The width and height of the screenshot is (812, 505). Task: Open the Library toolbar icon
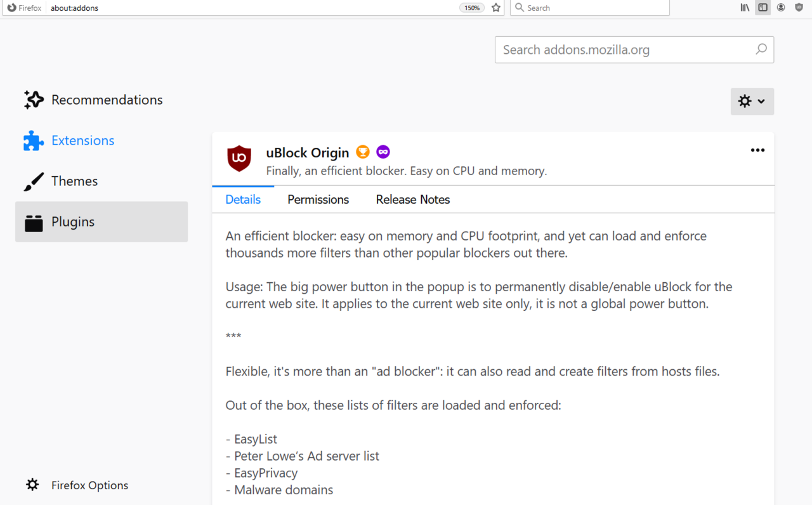tap(745, 8)
